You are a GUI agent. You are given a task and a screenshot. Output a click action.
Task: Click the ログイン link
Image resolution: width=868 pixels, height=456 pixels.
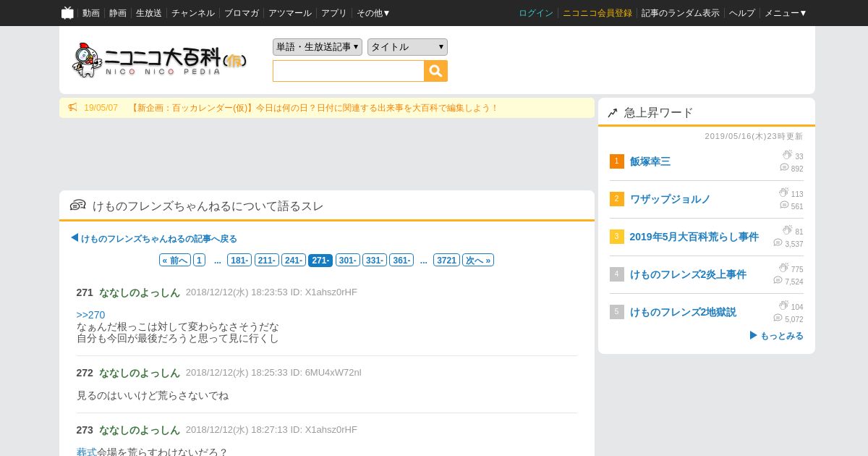tap(536, 13)
